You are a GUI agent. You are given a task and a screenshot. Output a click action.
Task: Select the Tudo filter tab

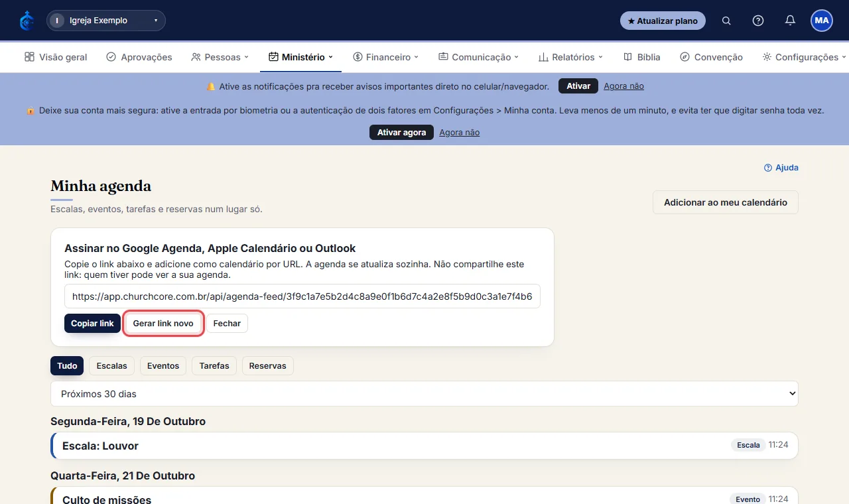point(67,366)
